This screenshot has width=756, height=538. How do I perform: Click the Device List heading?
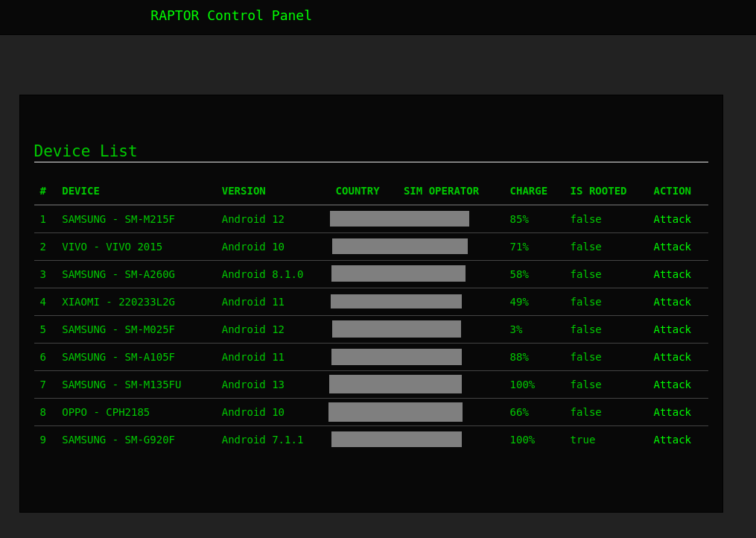pyautogui.click(x=85, y=151)
